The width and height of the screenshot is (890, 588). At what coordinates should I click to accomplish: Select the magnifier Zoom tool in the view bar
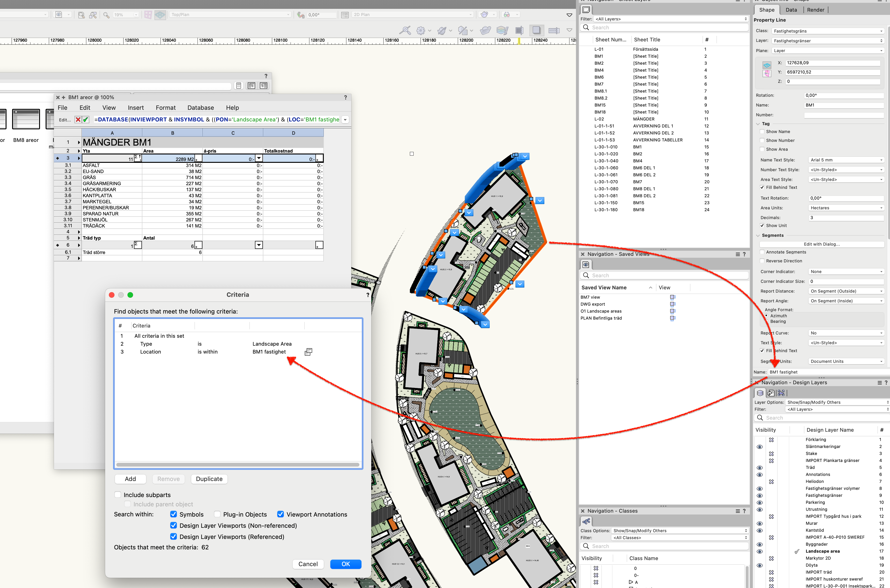(106, 15)
